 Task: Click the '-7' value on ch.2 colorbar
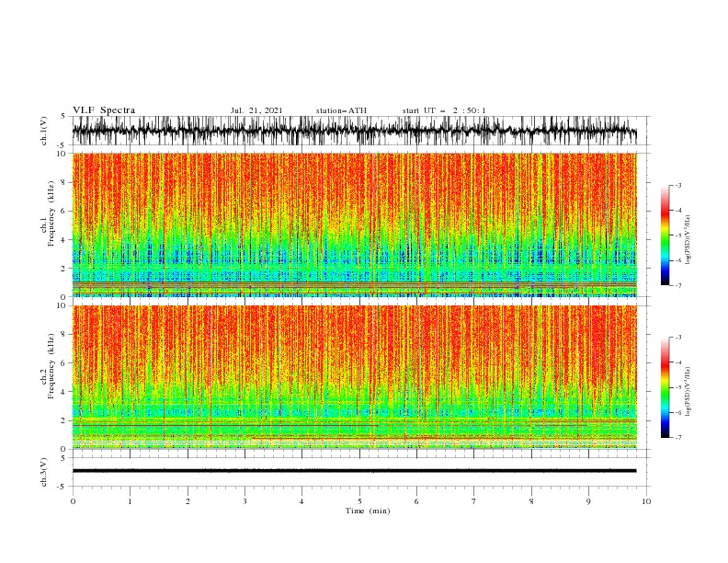click(x=677, y=437)
